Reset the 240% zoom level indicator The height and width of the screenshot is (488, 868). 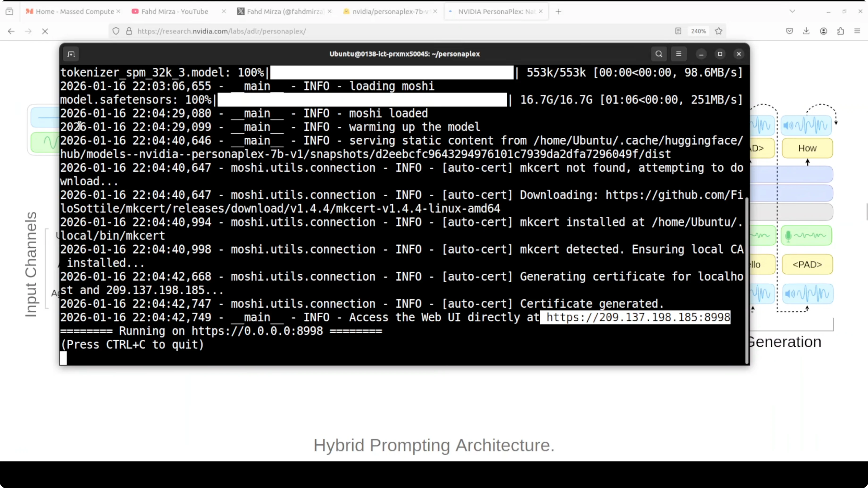click(698, 31)
